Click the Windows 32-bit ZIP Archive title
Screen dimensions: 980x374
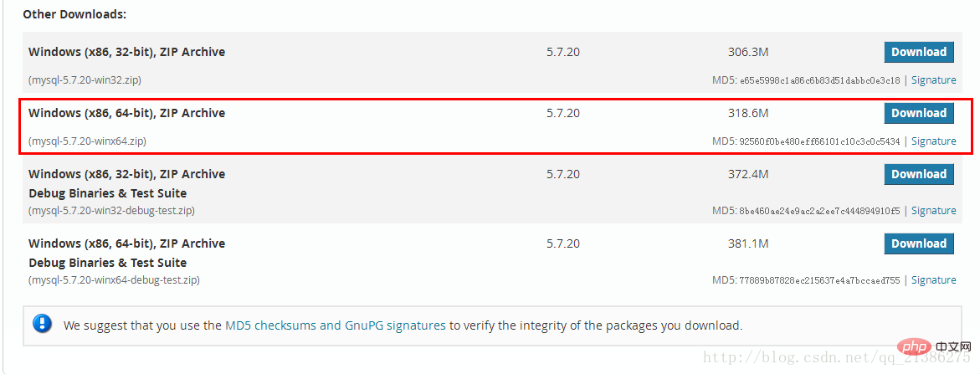(x=126, y=52)
